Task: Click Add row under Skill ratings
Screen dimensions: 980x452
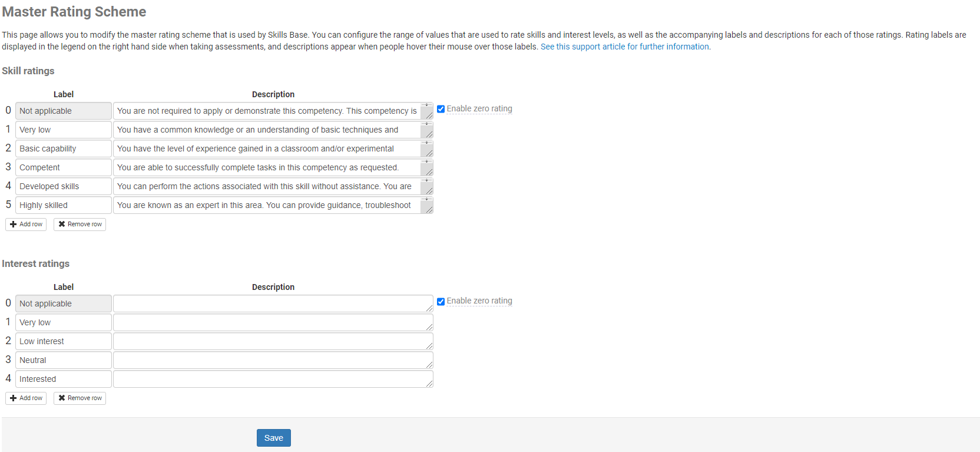Action: point(26,225)
